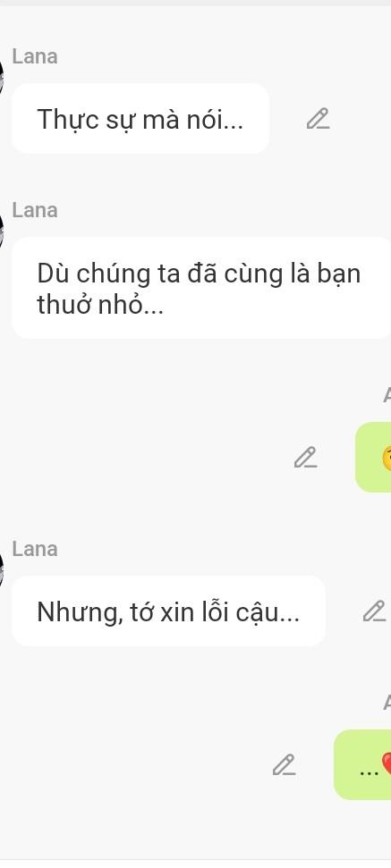This screenshot has height=868, width=391.
Task: Edit the "Thực sự mà nói..." message via pencil icon
Action: (x=318, y=119)
